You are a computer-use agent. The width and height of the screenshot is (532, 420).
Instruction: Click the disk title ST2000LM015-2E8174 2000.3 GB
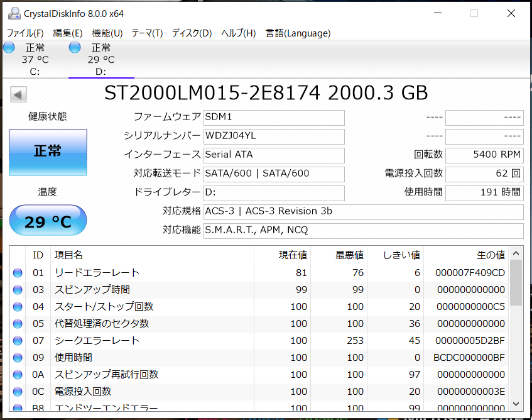266,93
